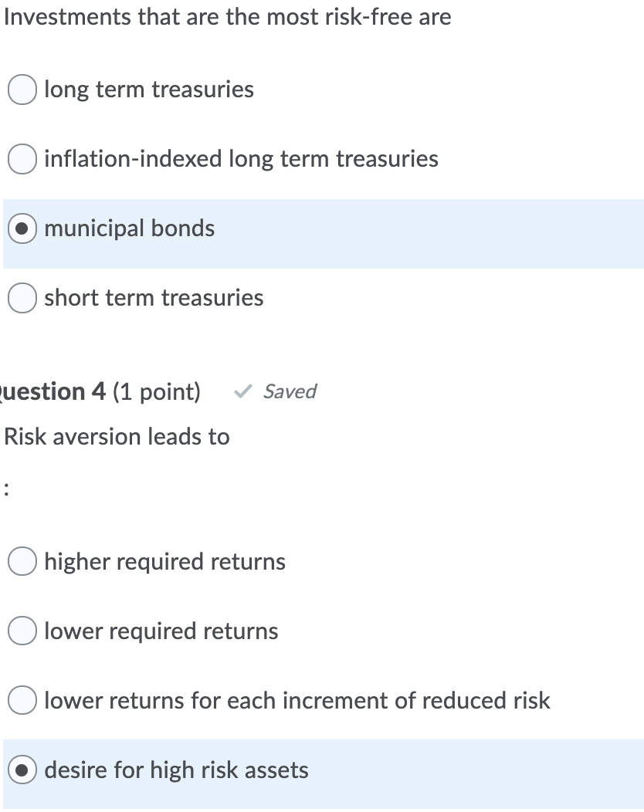Select the 'short term treasuries' option
Viewport: 644px width, 812px height.
pos(22,298)
